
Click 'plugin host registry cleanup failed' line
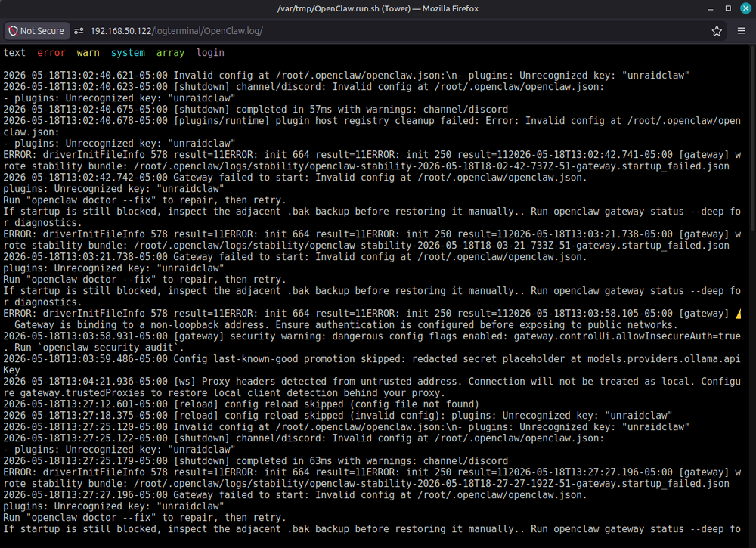(372, 121)
